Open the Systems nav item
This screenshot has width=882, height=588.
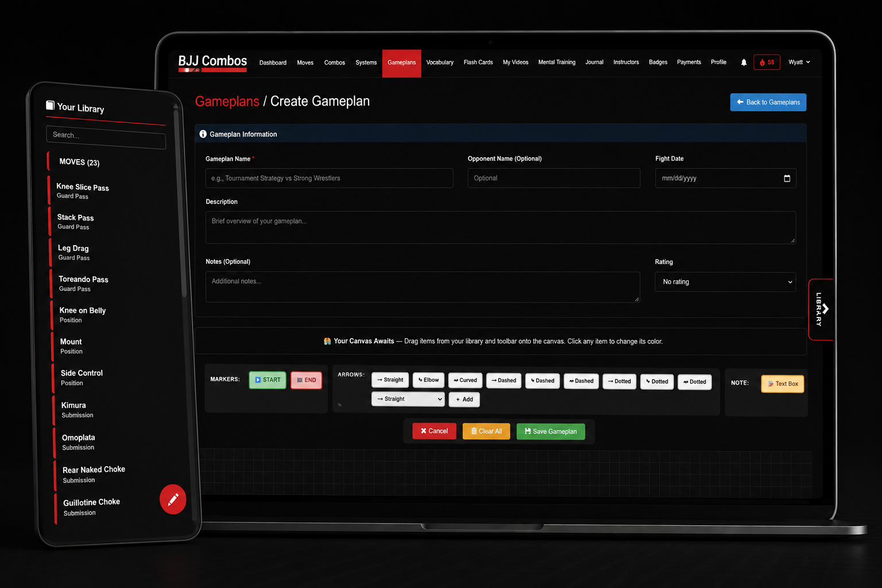click(x=366, y=63)
